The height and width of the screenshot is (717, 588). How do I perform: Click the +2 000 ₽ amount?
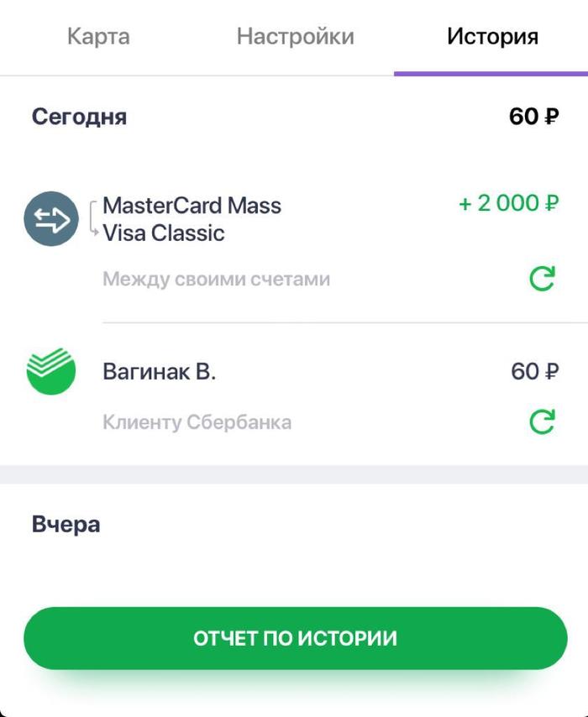pos(508,203)
